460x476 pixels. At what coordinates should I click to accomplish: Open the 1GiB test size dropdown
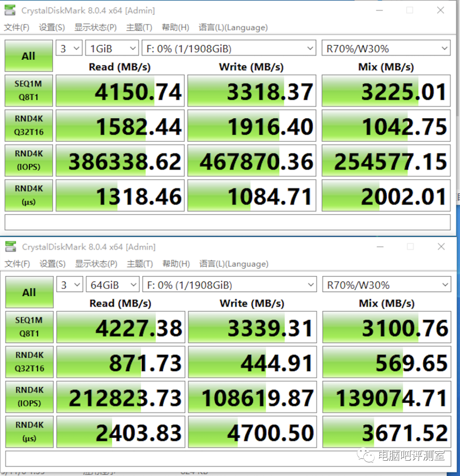112,48
